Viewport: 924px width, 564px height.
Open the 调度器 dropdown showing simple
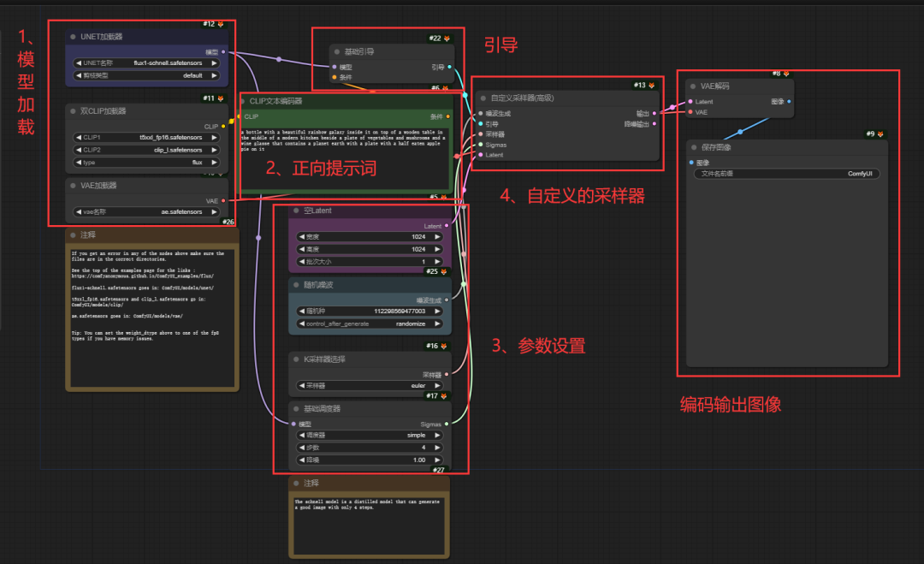click(370, 434)
